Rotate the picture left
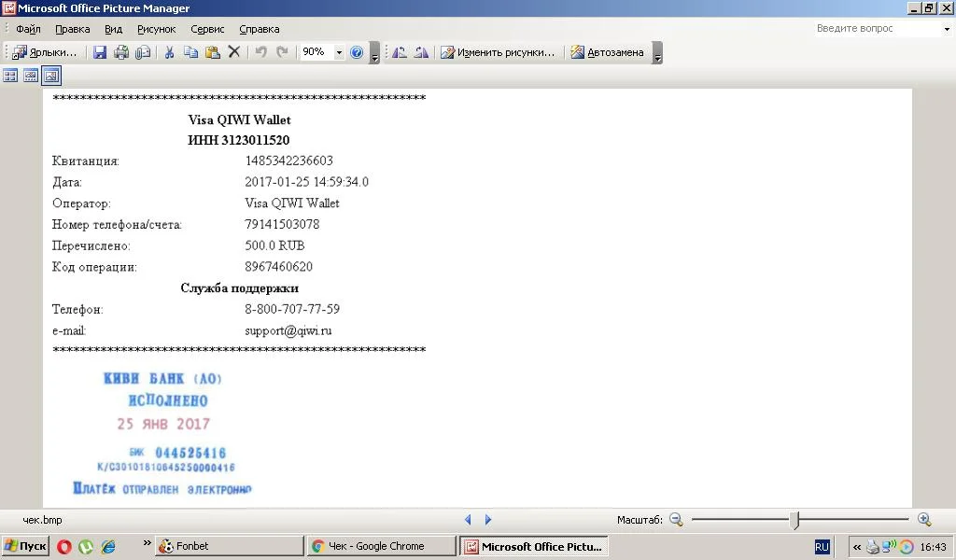956x560 pixels. [x=400, y=52]
